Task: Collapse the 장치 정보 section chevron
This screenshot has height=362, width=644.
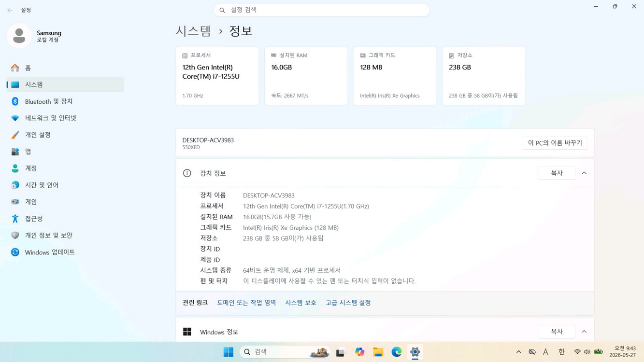Action: pos(584,173)
